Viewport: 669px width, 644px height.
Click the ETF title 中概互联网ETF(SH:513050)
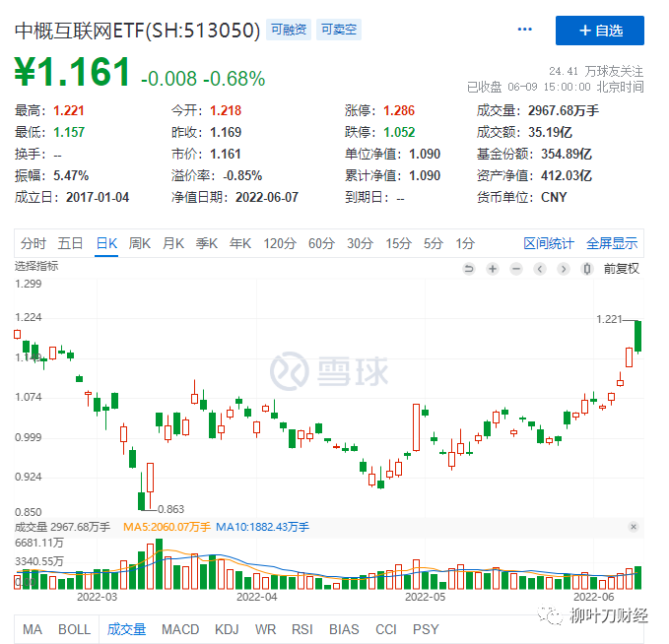(137, 31)
